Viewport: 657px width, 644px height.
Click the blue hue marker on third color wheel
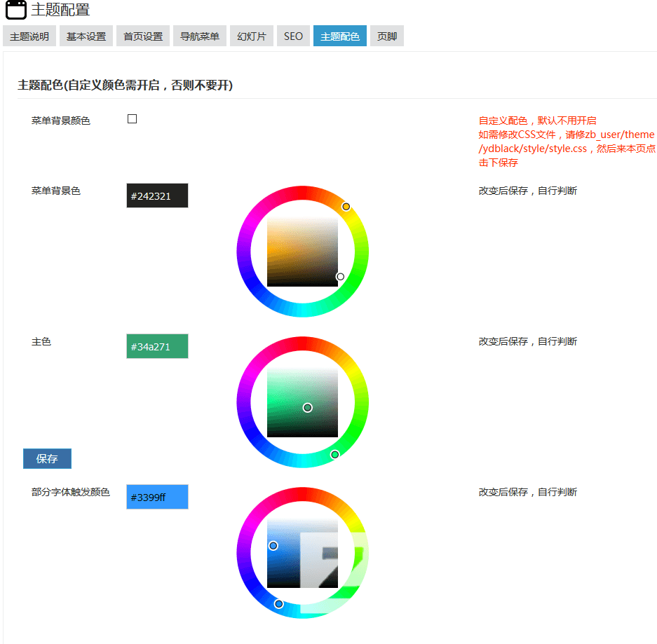278,604
